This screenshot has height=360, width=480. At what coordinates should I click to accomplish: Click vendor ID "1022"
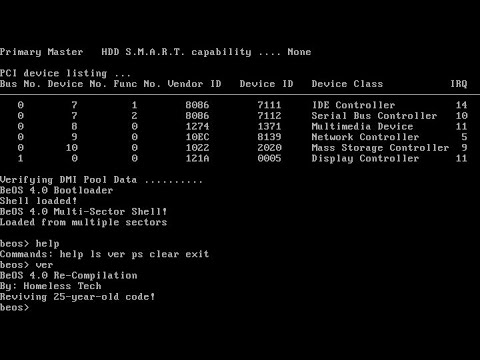coord(197,148)
